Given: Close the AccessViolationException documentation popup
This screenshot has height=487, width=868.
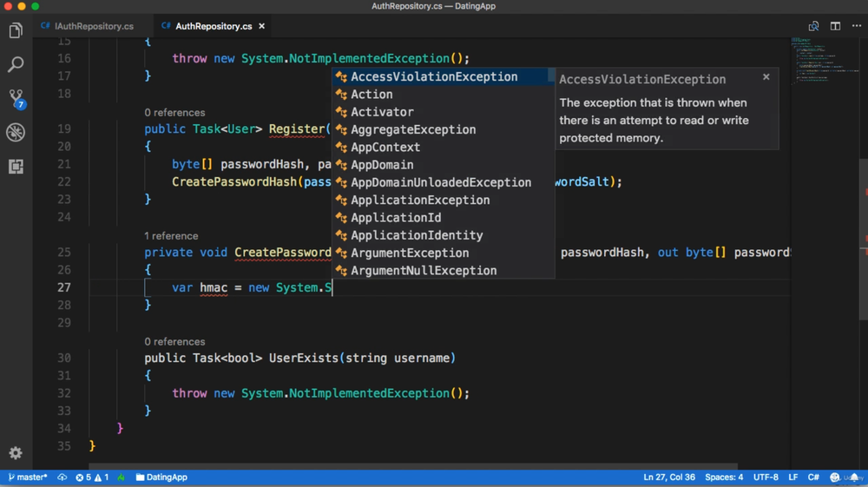Looking at the screenshot, I should click(766, 77).
